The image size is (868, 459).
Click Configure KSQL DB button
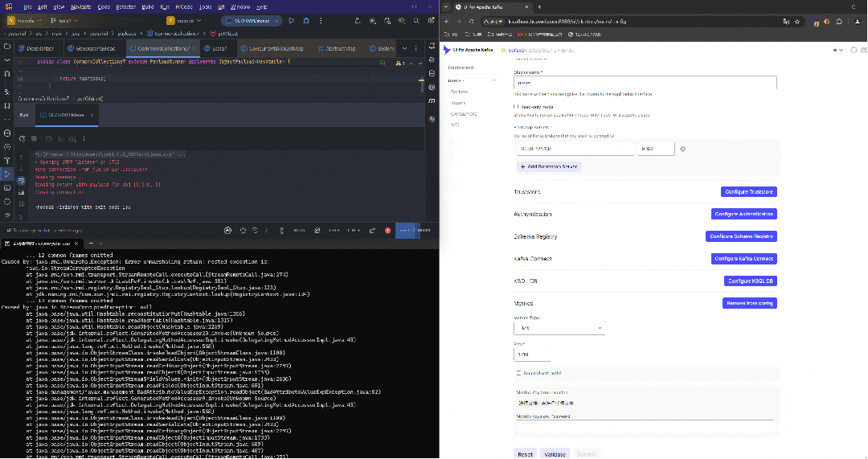pyautogui.click(x=751, y=281)
